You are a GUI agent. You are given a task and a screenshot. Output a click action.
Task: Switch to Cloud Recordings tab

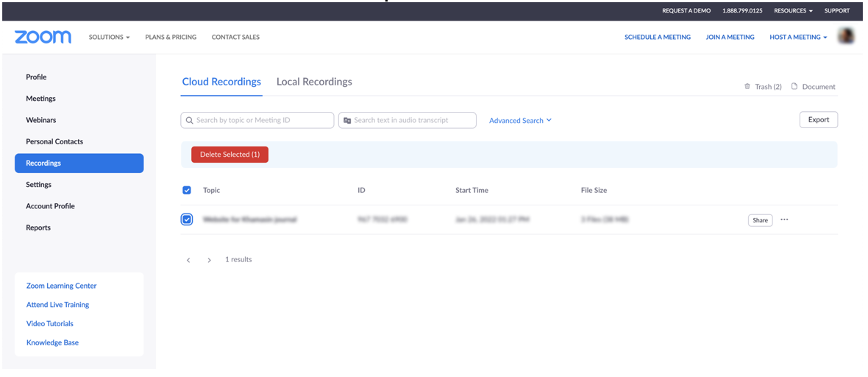pos(221,82)
